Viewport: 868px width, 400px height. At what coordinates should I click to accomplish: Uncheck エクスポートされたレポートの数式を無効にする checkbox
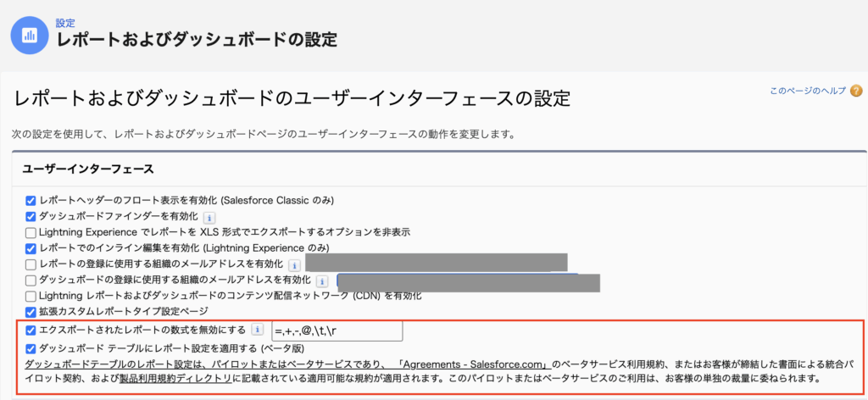pyautogui.click(x=31, y=330)
